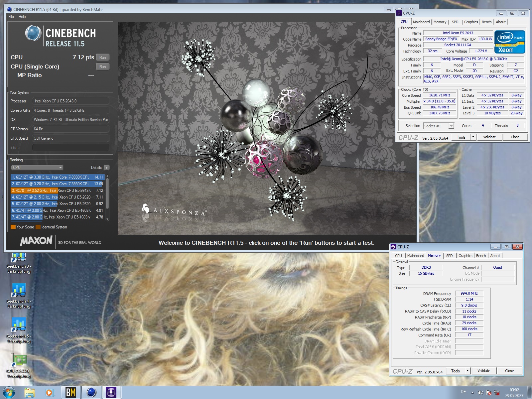Click the Cinebench title bar icon
This screenshot has height=399, width=532.
pyautogui.click(x=9, y=9)
